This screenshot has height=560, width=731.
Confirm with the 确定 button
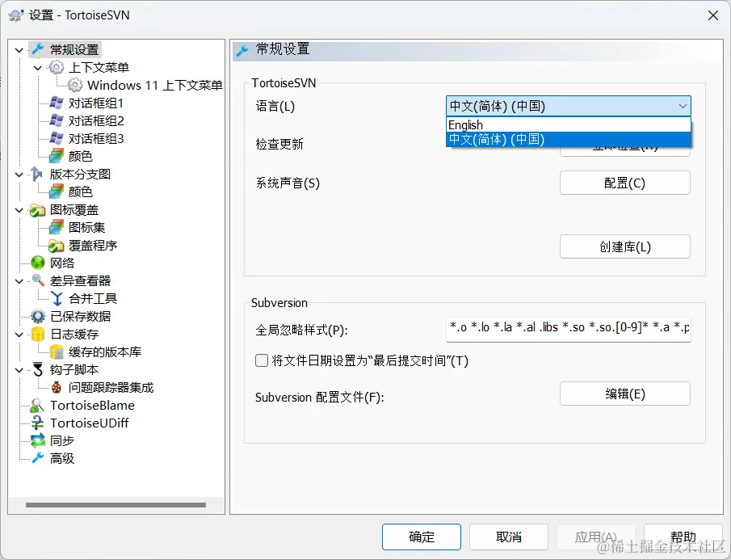point(422,537)
